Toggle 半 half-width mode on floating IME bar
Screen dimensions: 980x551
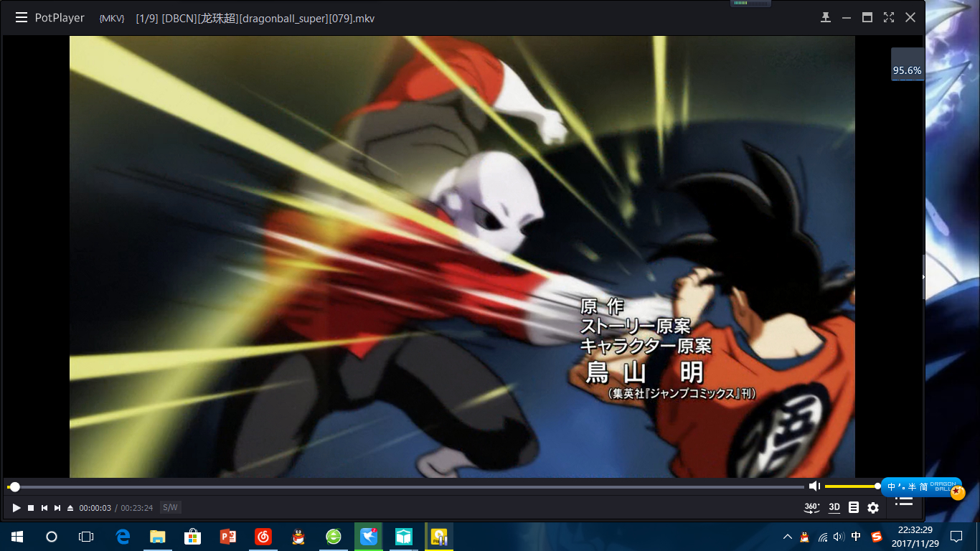click(x=913, y=487)
